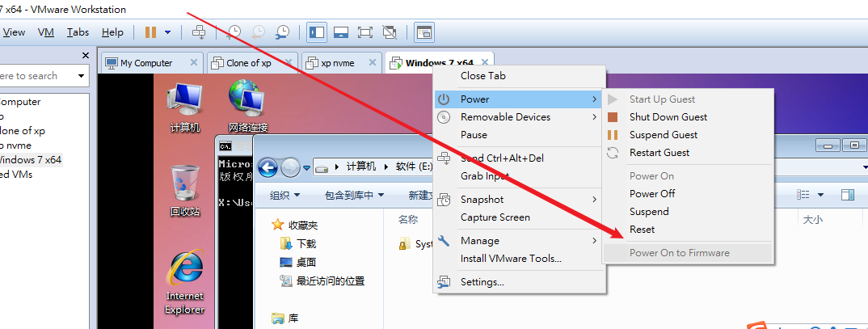
Task: Open the library search dropdown arrow
Action: click(x=82, y=76)
